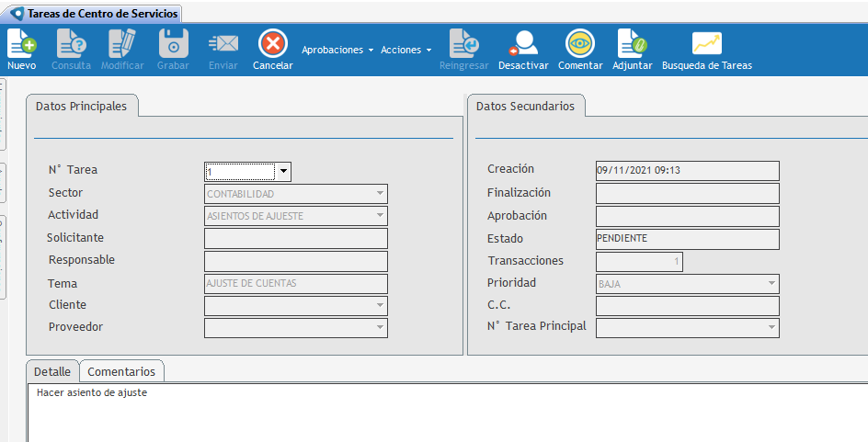Click the Solicitante input field

(295, 239)
